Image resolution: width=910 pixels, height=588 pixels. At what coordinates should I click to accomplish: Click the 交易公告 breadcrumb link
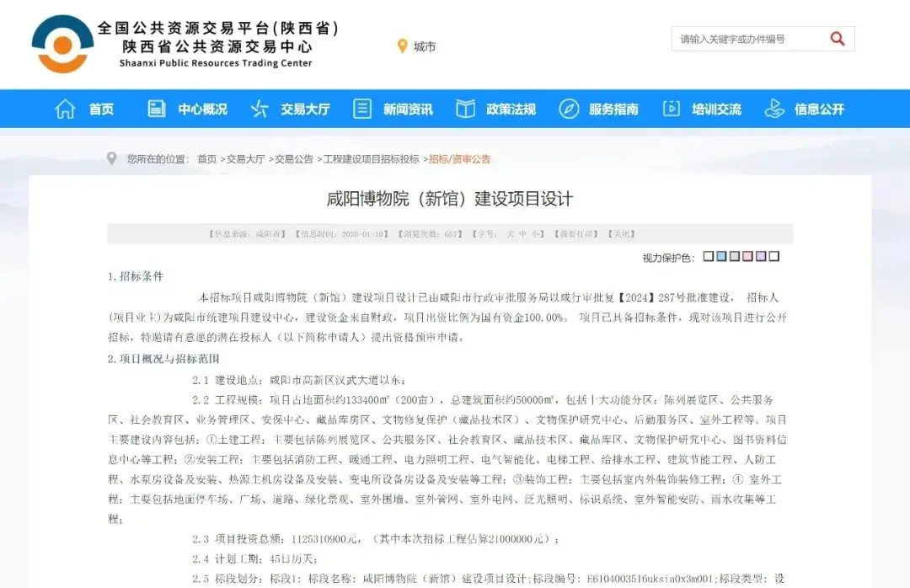pos(294,159)
